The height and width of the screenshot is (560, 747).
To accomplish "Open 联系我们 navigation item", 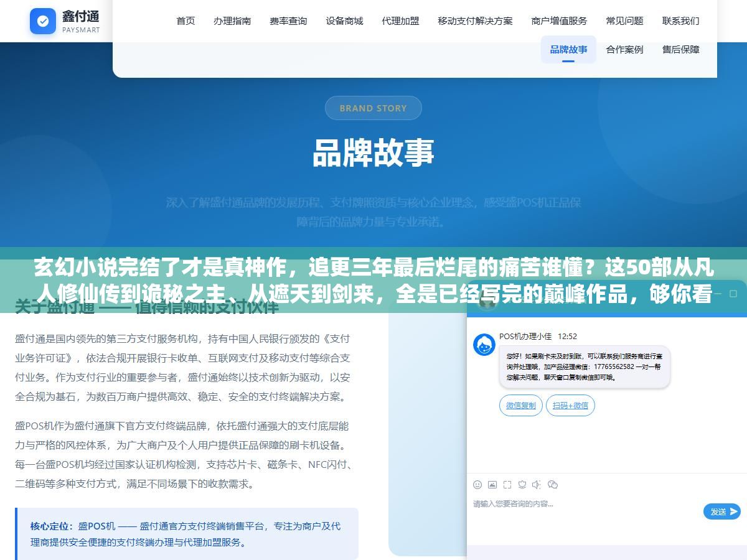I will click(680, 21).
